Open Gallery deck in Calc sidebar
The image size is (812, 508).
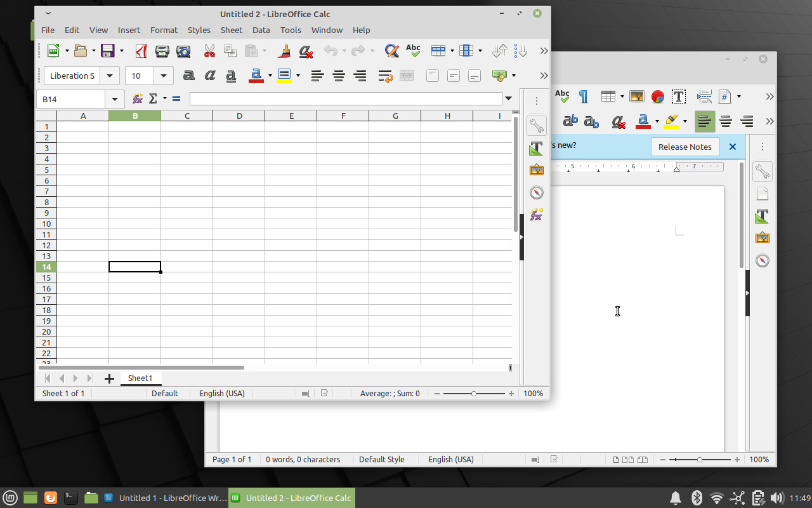pos(537,170)
